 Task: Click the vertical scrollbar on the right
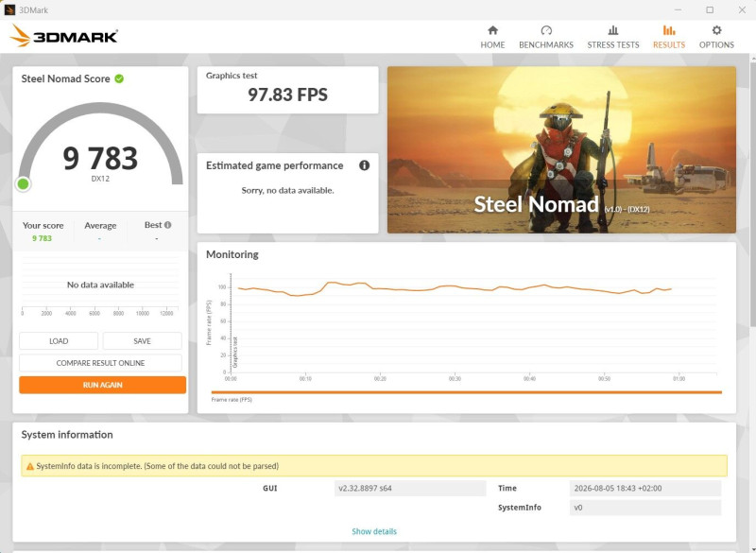[752, 193]
